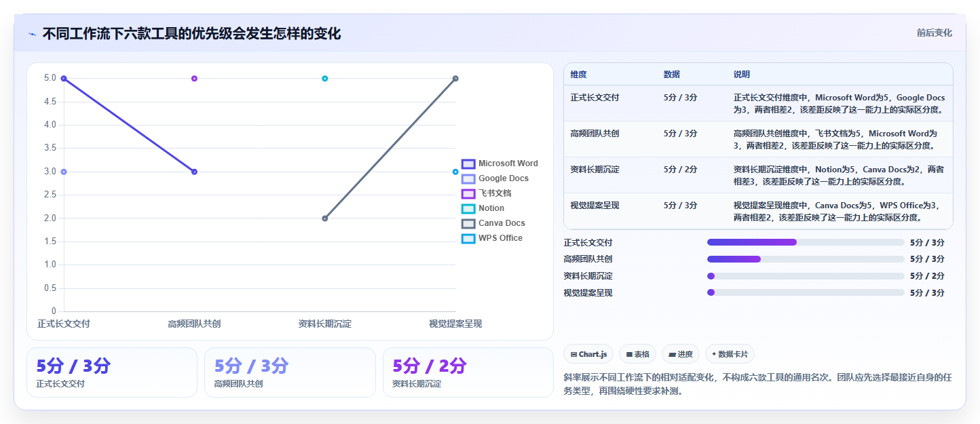Screen dimensions: 980x424
Task: Click Notion point at 5.0 on 资料长期沉淀
Action: 325,79
